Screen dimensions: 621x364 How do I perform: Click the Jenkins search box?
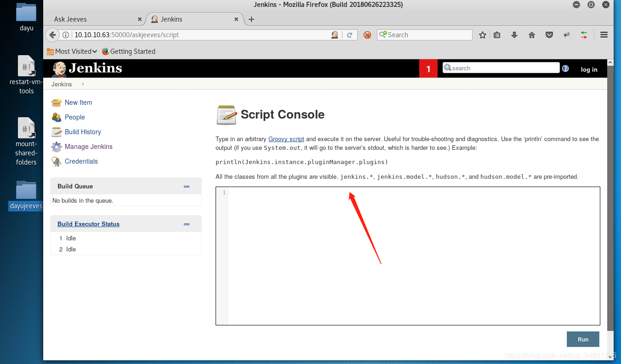click(x=501, y=68)
